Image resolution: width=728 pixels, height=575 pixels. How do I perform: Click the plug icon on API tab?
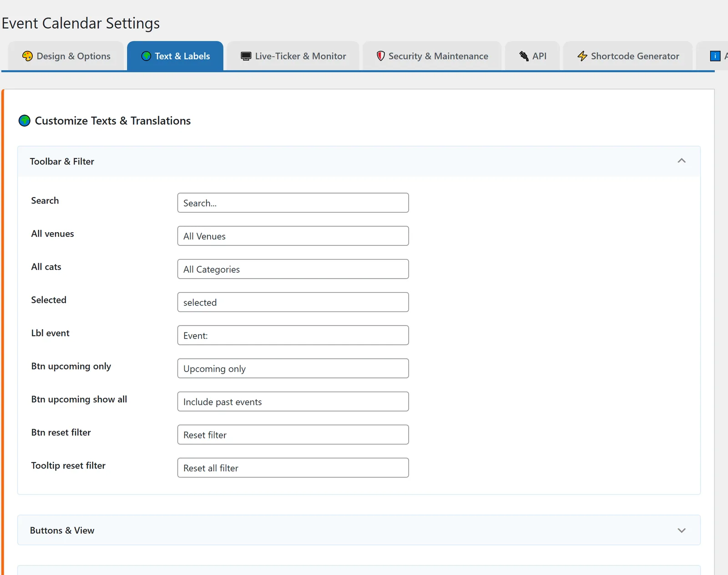[524, 56]
